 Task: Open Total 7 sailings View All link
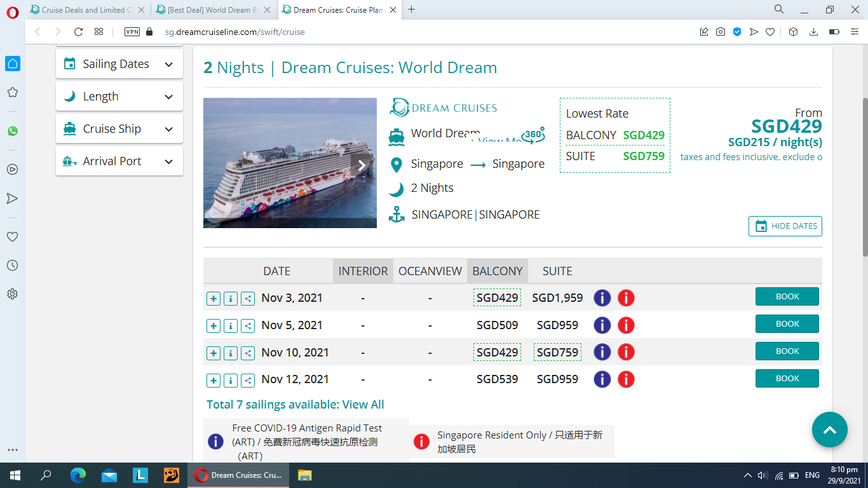(x=295, y=405)
